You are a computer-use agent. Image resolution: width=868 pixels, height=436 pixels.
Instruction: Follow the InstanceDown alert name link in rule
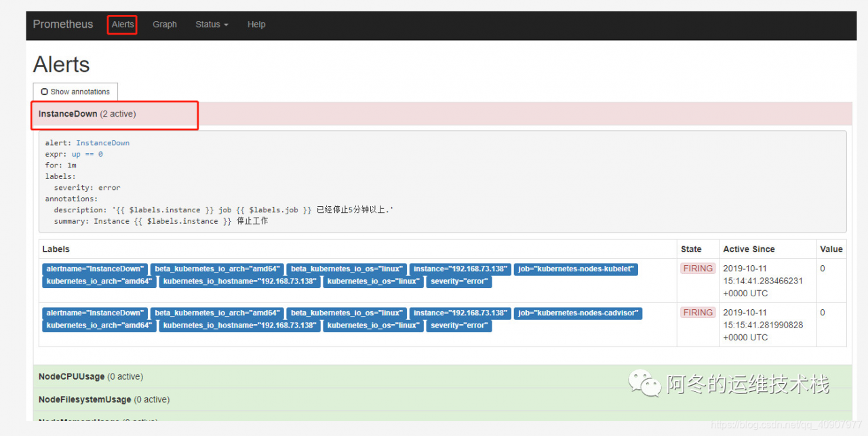[102, 143]
